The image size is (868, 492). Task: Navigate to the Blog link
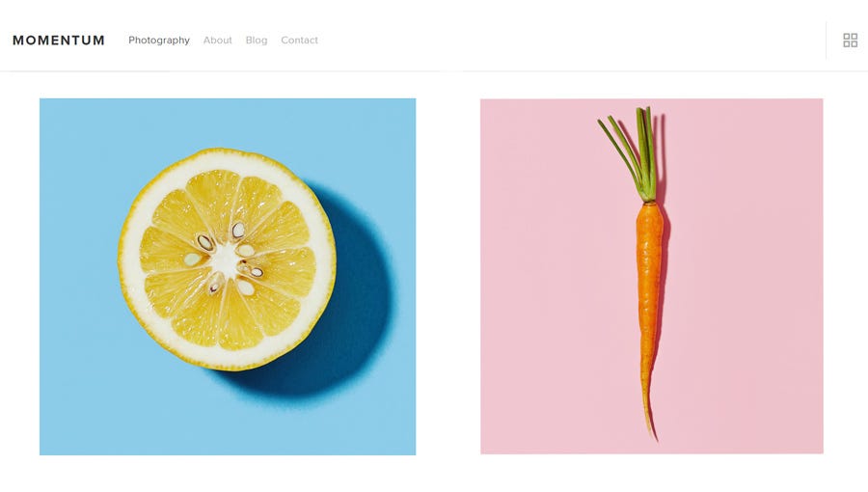tap(257, 40)
